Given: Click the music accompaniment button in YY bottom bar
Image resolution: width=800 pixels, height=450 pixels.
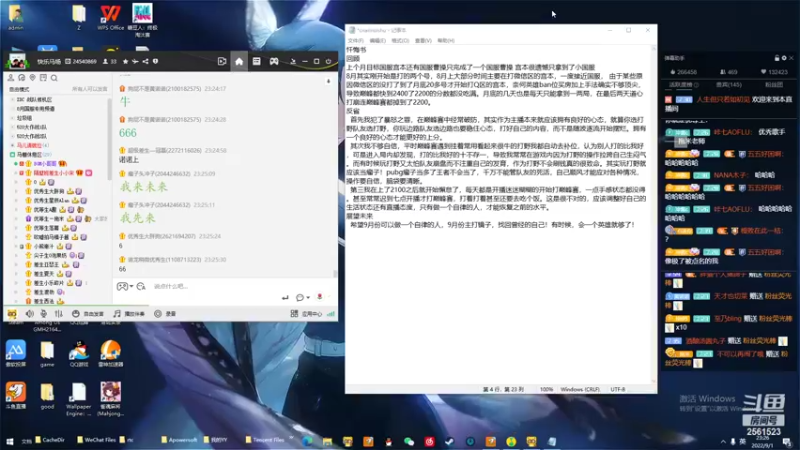Looking at the screenshot, I should point(129,314).
